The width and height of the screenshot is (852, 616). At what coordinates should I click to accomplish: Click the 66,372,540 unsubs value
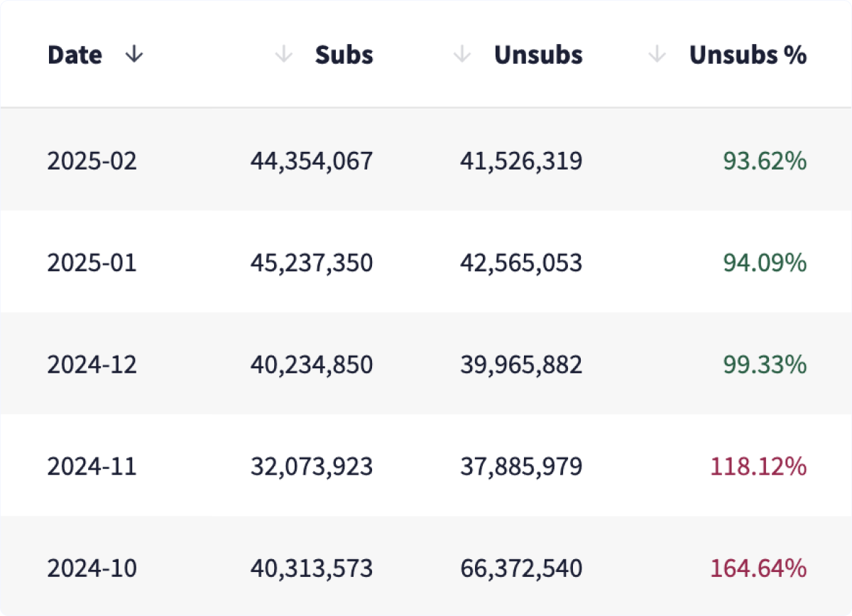click(x=521, y=568)
